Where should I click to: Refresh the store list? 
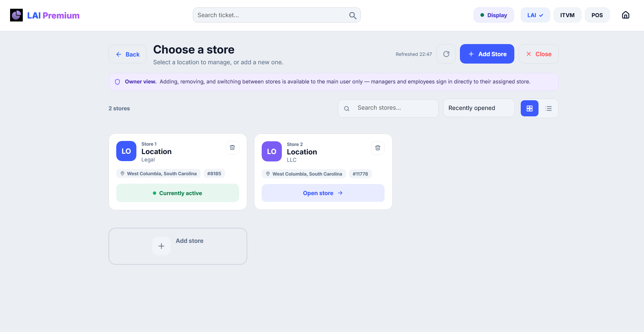coord(446,54)
